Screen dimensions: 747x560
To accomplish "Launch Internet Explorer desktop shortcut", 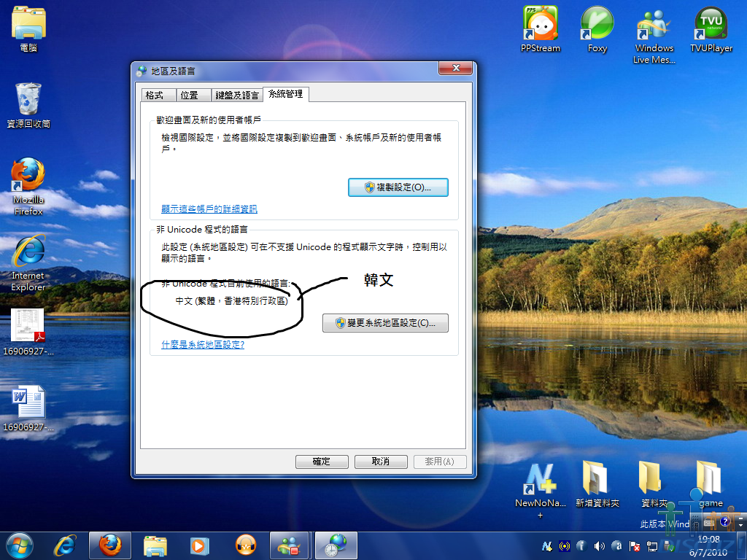I will [28, 262].
